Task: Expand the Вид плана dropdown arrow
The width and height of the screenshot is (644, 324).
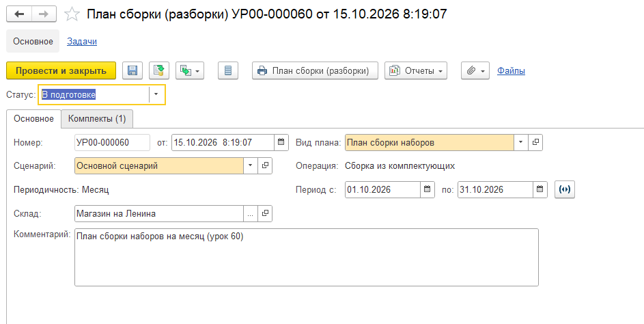Action: click(521, 142)
